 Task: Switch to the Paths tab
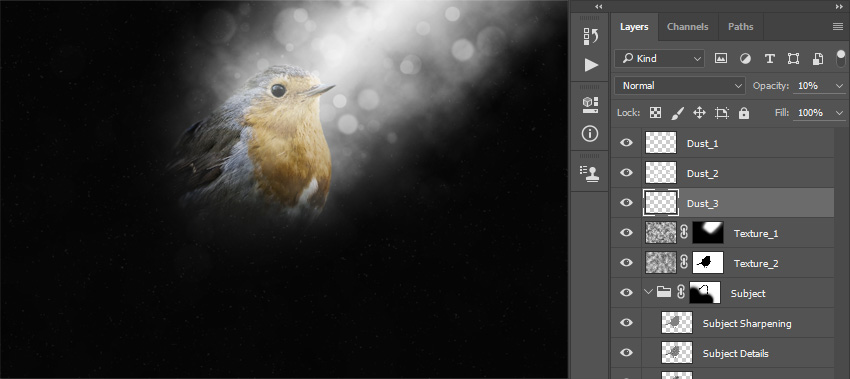[x=740, y=27]
